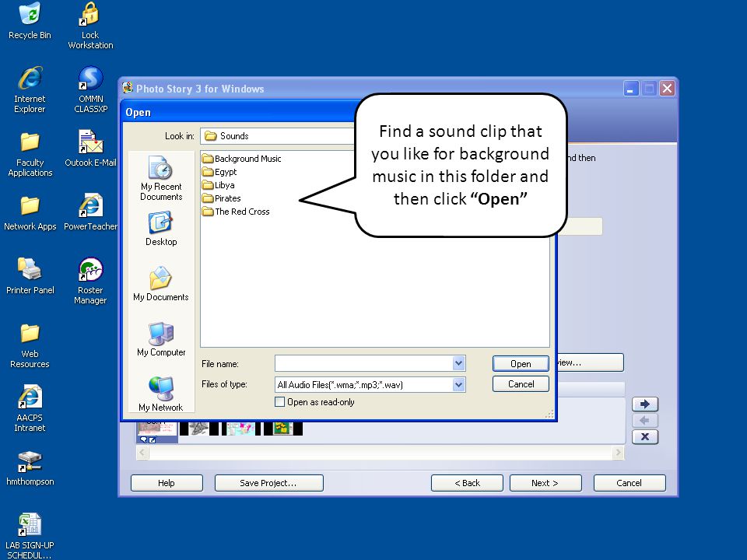Viewport: 747px width, 560px height.
Task: Select The Red Cross folder
Action: tap(236, 212)
